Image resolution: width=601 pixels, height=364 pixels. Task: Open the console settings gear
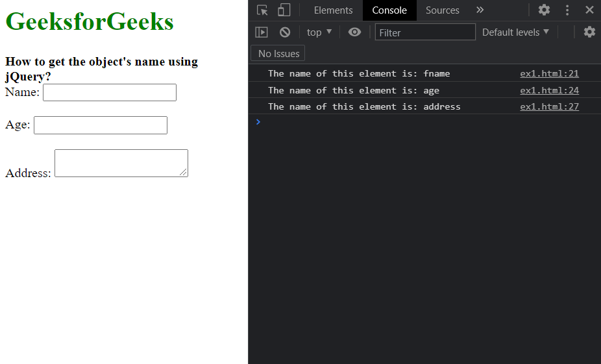[589, 32]
